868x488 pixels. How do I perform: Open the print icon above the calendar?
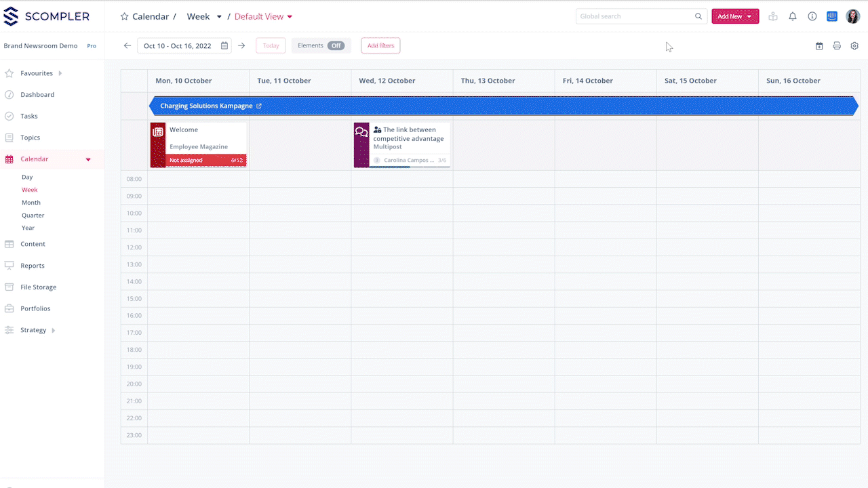click(x=837, y=45)
